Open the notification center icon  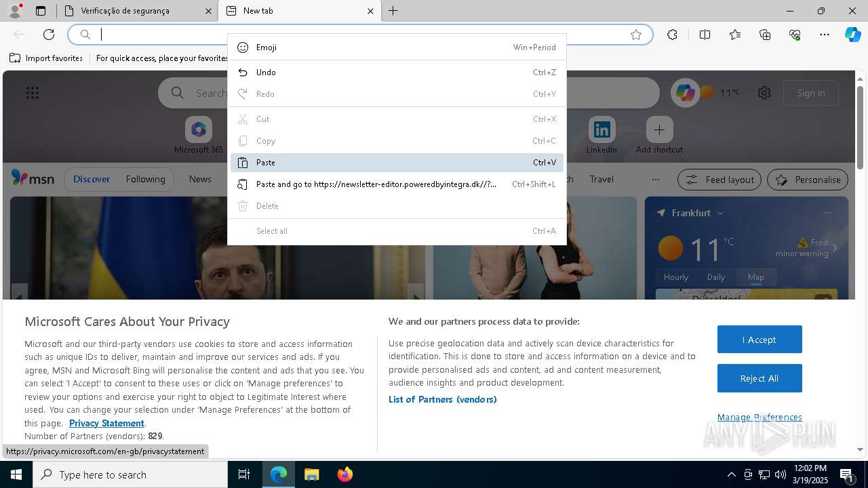tap(847, 474)
